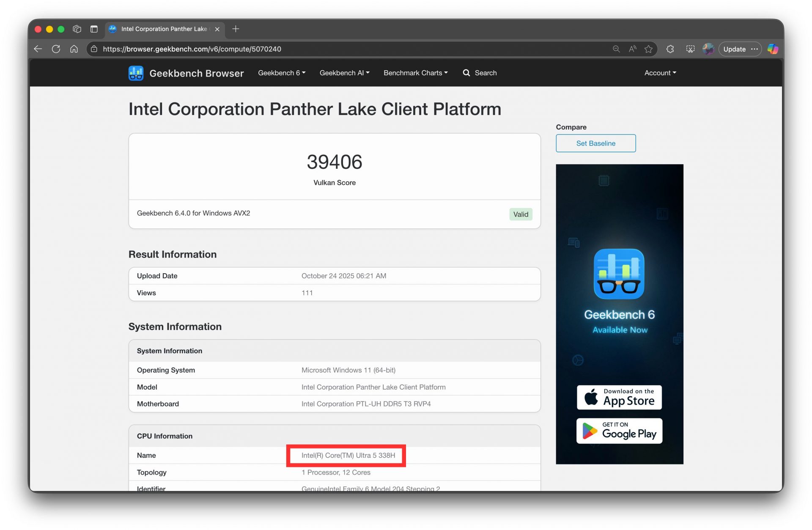Viewport: 812px width, 530px height.
Task: Click the Download on the App Store badge
Action: [x=619, y=397]
